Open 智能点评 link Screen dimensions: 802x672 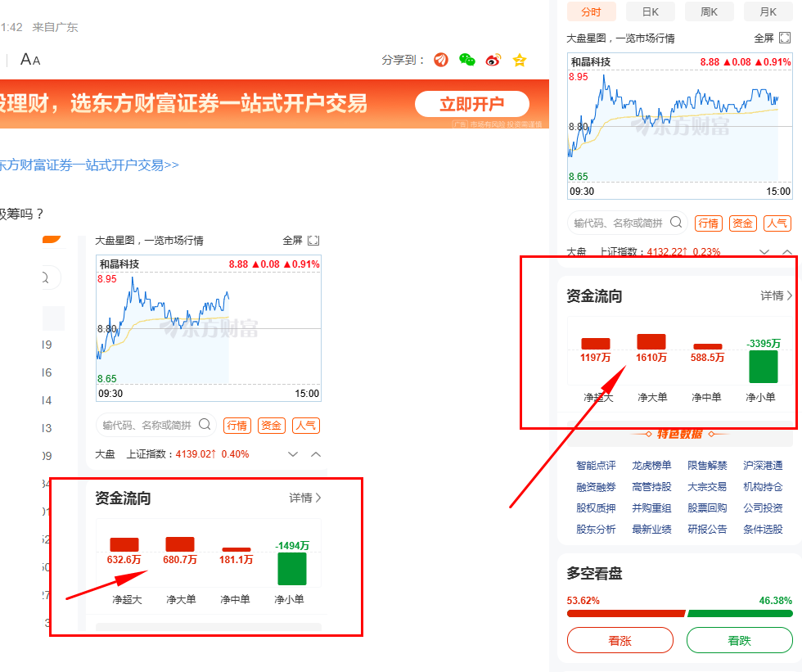(596, 466)
